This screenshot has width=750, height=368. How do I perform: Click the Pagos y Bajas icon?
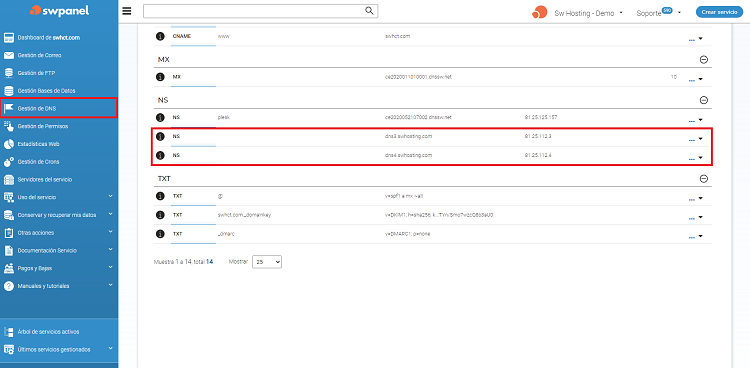[9, 268]
